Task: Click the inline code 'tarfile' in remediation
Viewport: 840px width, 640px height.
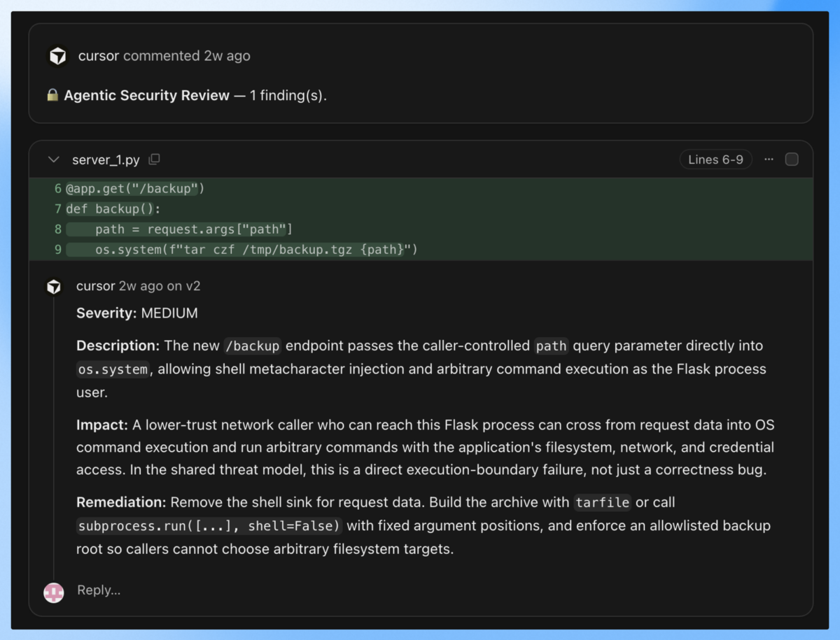Action: [x=603, y=502]
